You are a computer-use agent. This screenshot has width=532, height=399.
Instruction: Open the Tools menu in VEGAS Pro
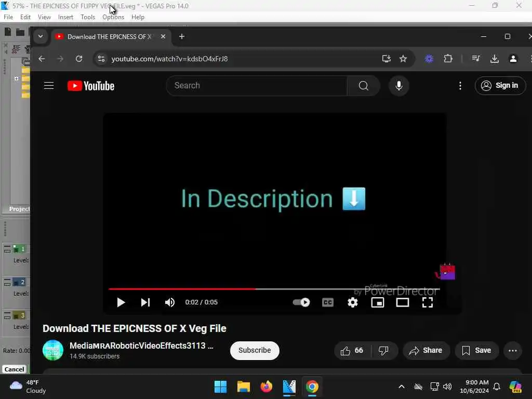(x=88, y=17)
